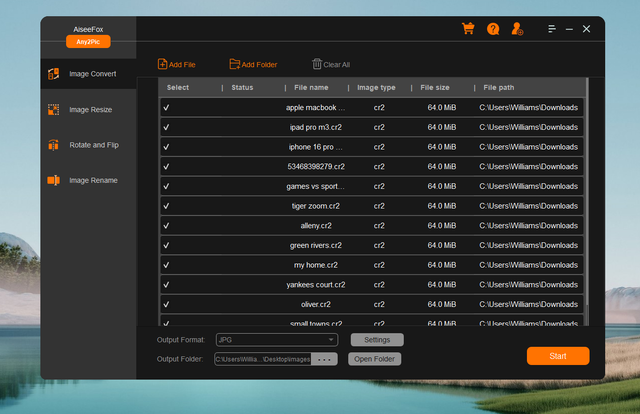Click cr2 image type of alleny.cr2 row
640x414 pixels.
[379, 226]
